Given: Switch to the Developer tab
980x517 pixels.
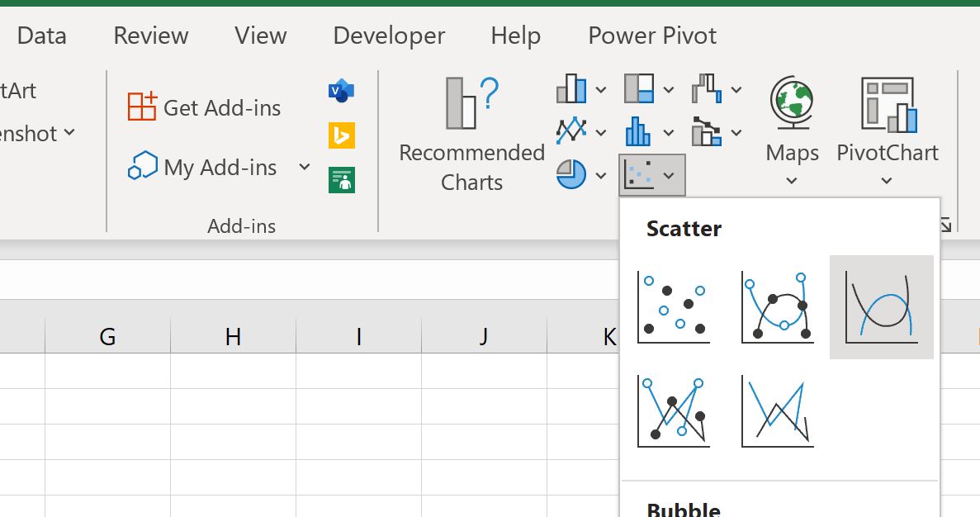Looking at the screenshot, I should coord(388,35).
